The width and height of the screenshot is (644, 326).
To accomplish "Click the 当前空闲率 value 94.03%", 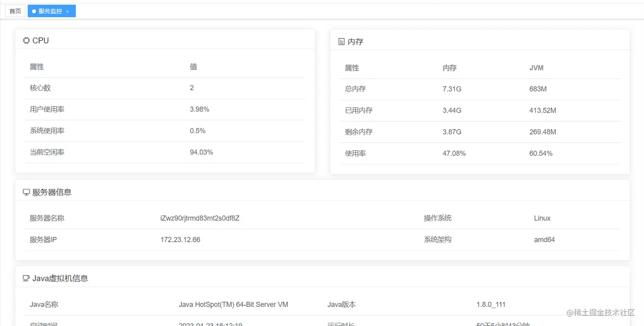I will click(201, 152).
